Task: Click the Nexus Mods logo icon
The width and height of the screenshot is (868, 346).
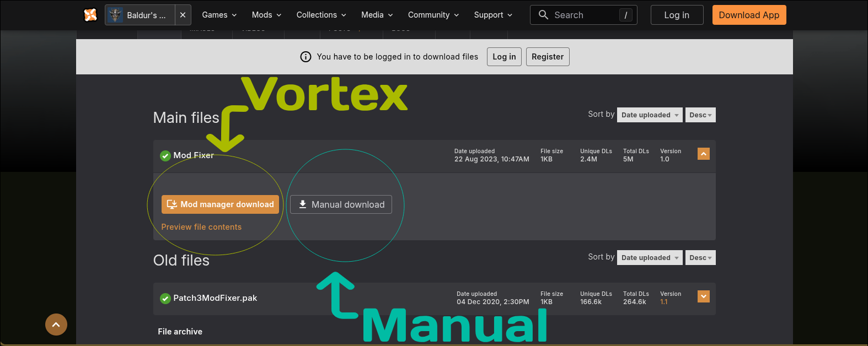Action: 90,15
